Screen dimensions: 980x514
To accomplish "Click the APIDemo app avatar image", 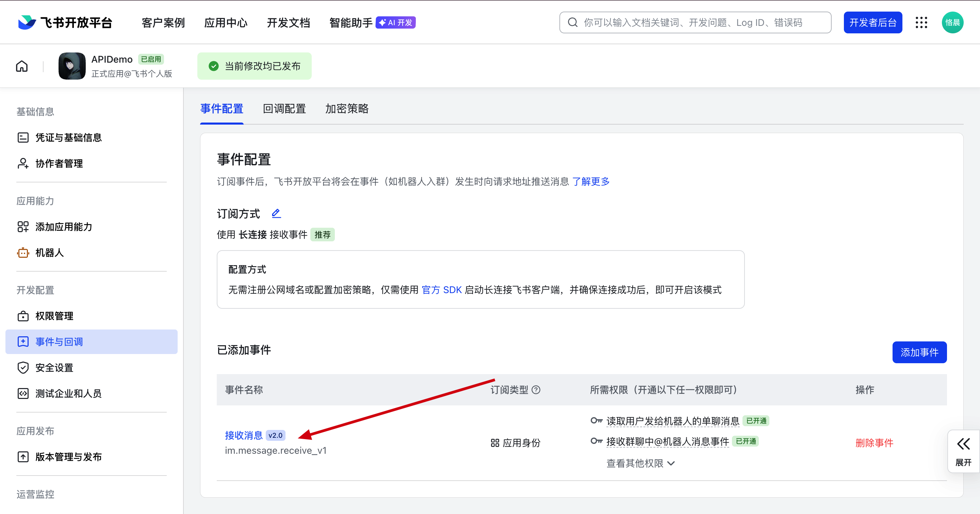I will pos(72,66).
